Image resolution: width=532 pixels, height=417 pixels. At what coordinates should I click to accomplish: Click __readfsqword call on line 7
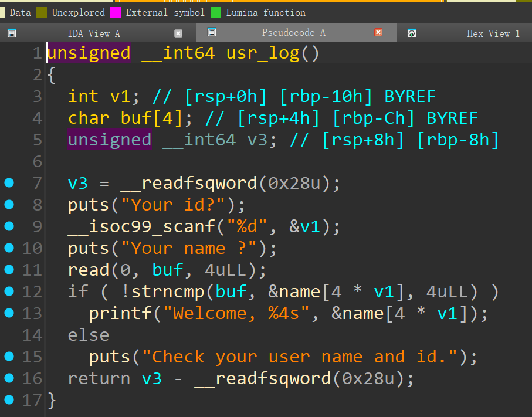click(189, 184)
